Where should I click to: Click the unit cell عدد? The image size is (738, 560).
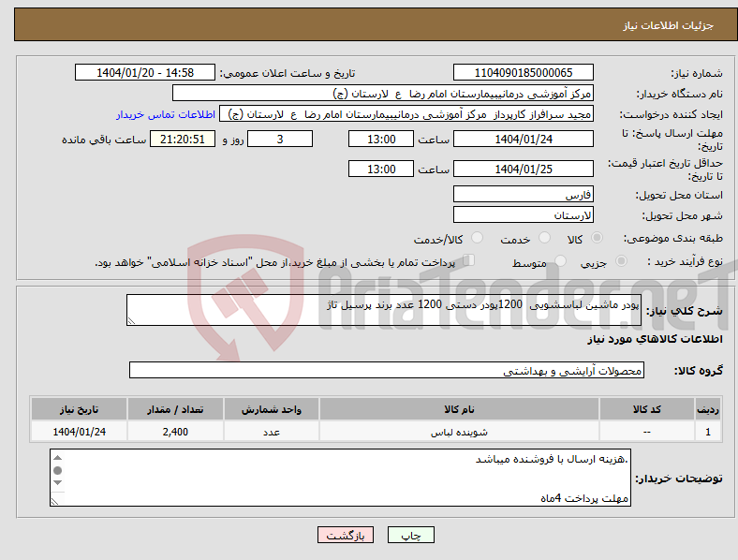pyautogui.click(x=272, y=432)
